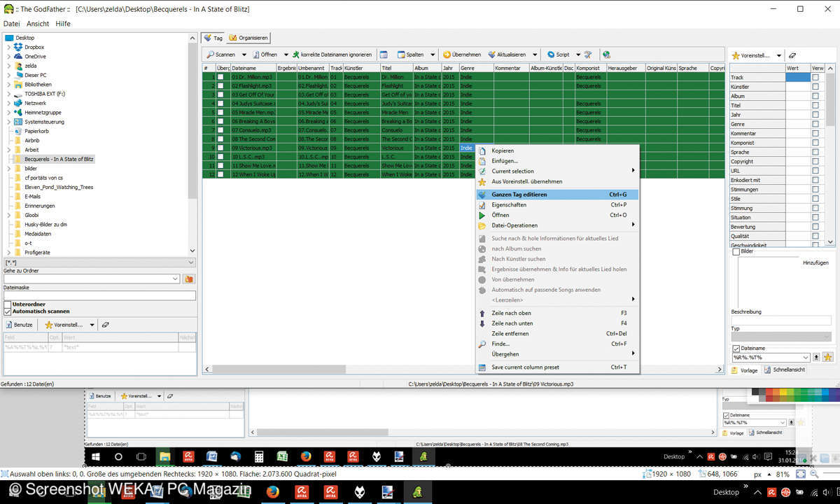This screenshot has width=840, height=504.
Task: Switch to the Schnellansicht tab
Action: tap(784, 370)
